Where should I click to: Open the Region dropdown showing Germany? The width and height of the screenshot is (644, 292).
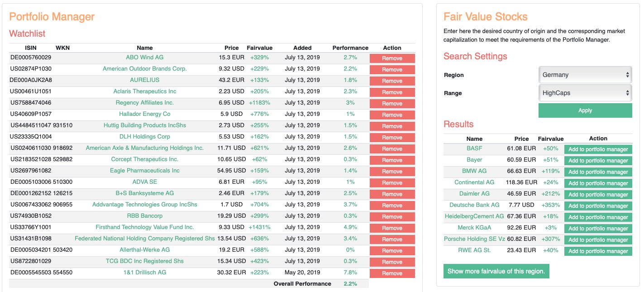585,75
